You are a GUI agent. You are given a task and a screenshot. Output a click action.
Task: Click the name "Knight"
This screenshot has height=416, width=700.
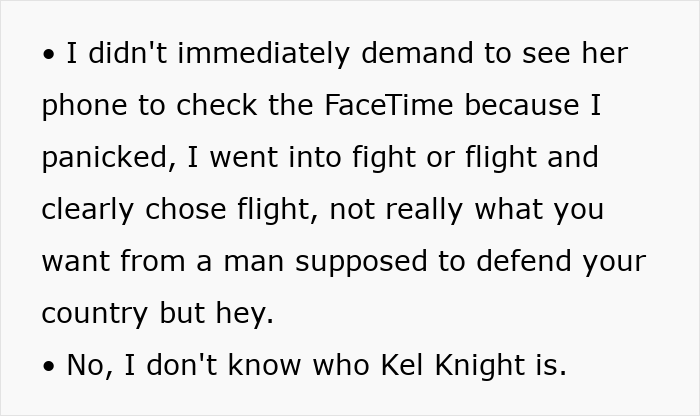pos(486,366)
